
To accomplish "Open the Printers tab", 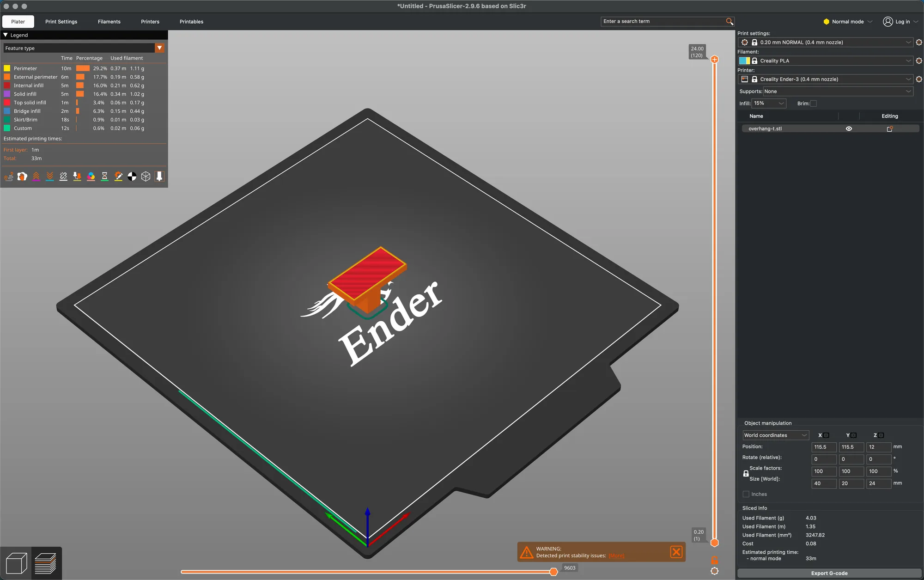I will (150, 22).
